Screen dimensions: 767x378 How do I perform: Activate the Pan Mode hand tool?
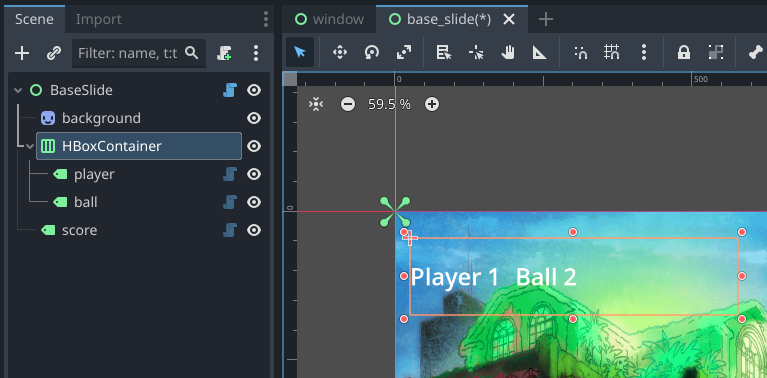(508, 52)
